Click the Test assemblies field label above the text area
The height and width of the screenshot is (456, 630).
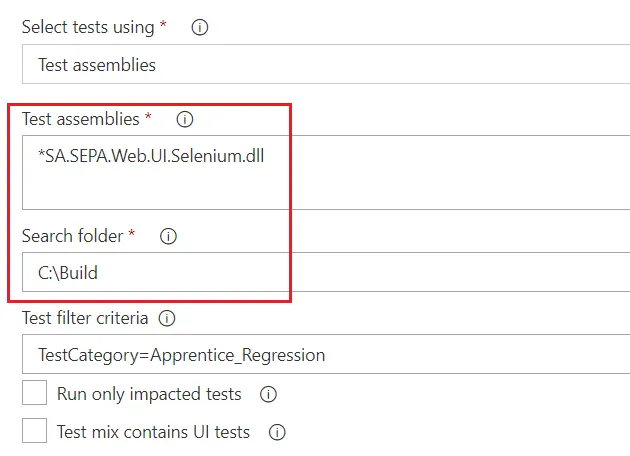point(81,119)
